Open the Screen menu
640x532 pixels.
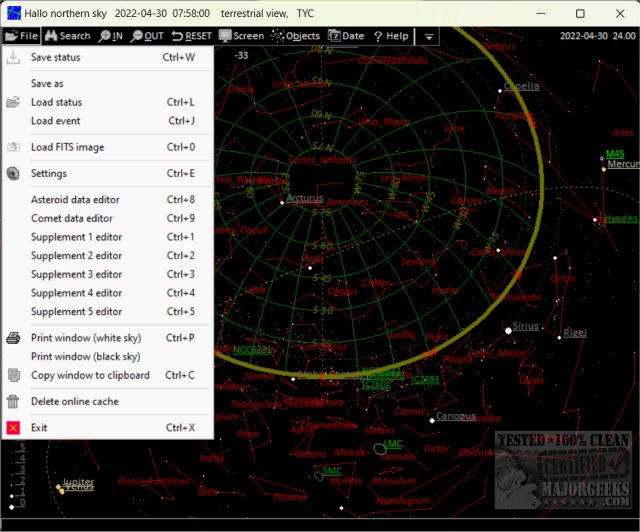click(x=241, y=36)
